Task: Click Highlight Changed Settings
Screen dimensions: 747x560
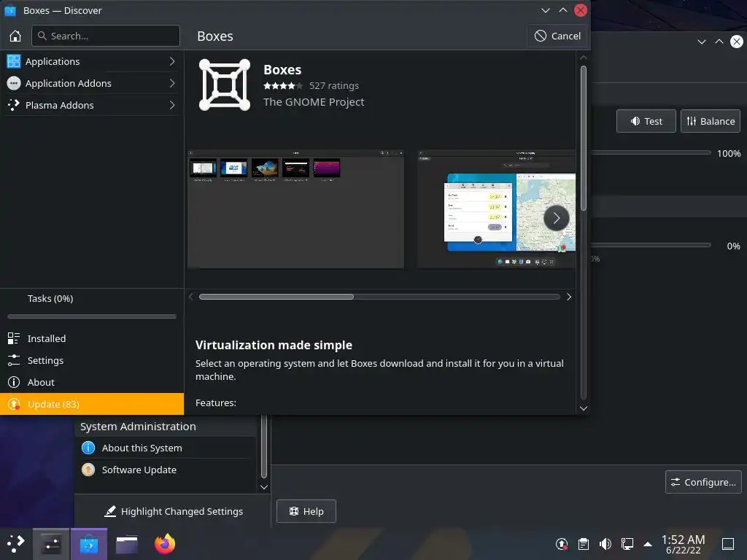Action: click(x=174, y=511)
